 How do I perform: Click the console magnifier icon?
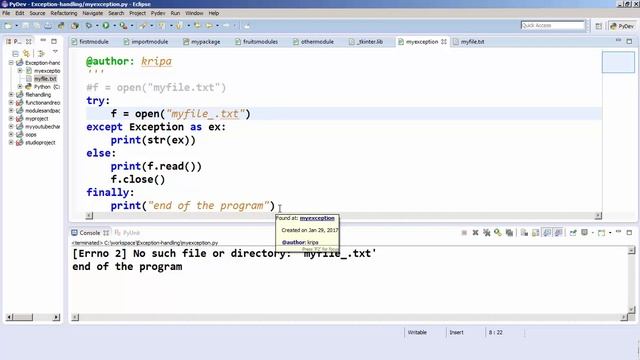tap(498, 233)
